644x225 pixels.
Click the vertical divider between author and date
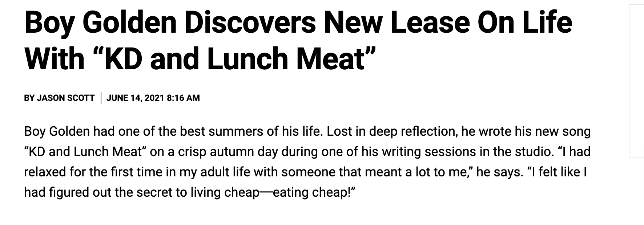[x=101, y=98]
